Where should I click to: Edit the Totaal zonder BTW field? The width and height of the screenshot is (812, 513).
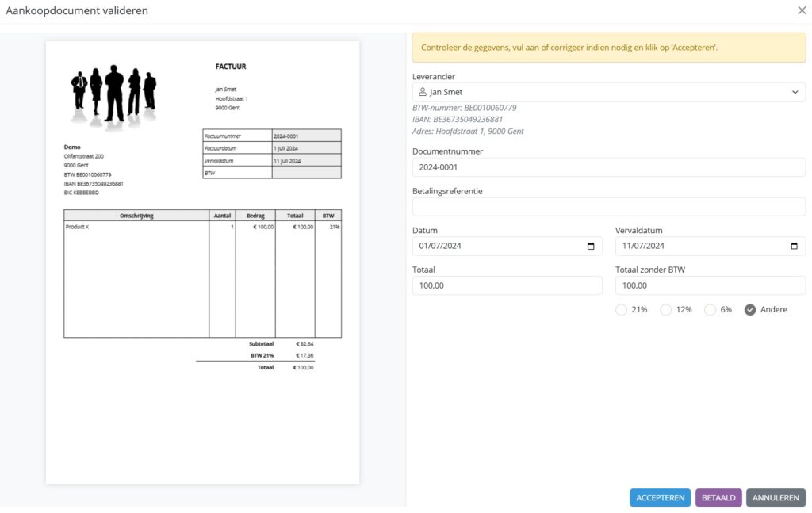coord(710,285)
